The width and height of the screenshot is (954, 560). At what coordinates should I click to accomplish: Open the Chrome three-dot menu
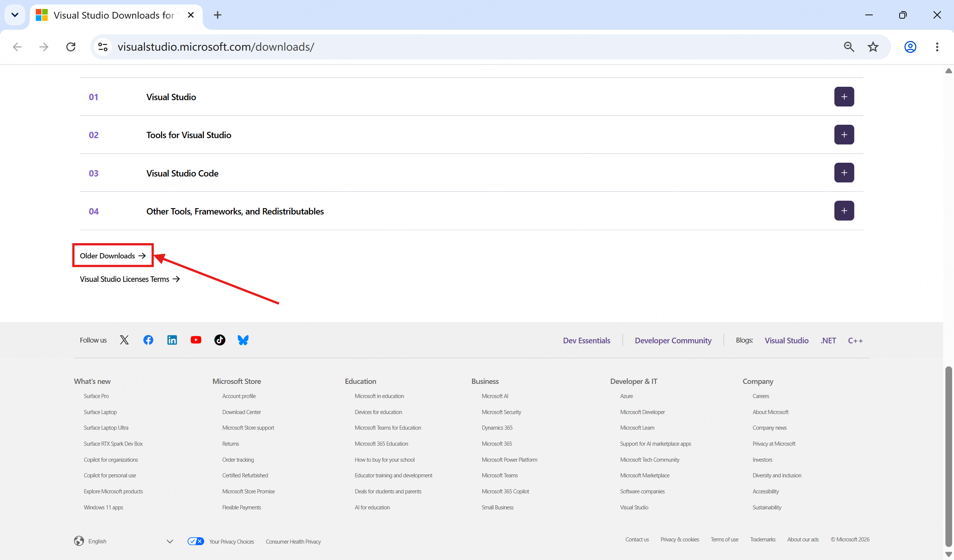tap(937, 47)
